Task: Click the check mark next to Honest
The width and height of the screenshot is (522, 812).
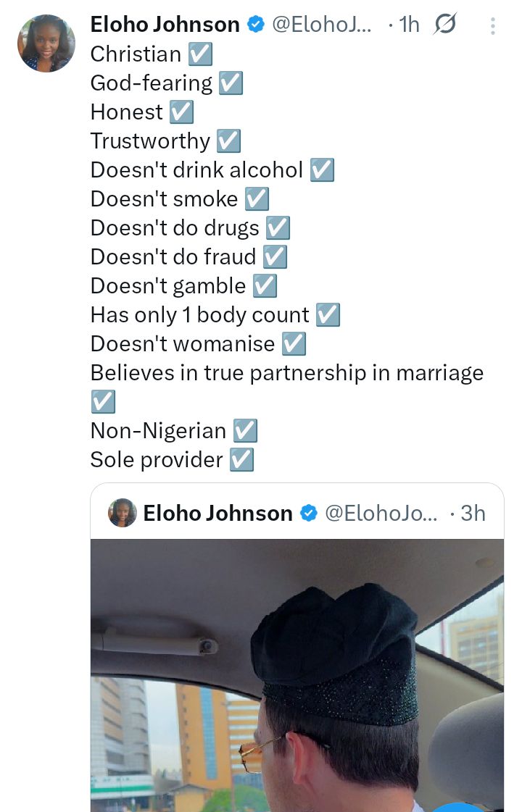Action: coord(181,112)
